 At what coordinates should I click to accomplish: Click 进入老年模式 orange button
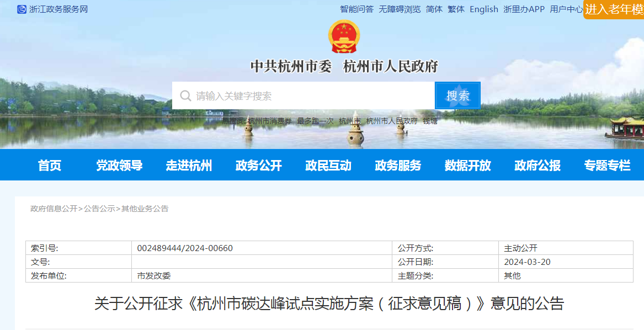614,9
